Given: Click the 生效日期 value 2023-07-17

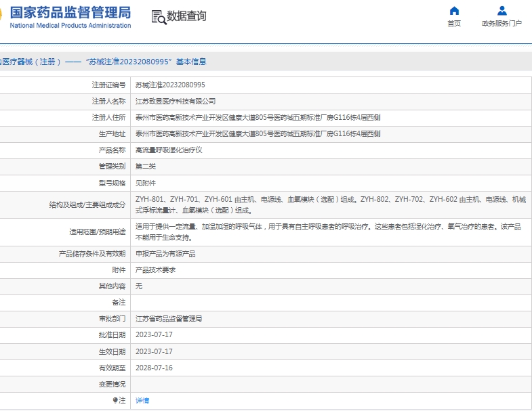Looking at the screenshot, I should (154, 351).
